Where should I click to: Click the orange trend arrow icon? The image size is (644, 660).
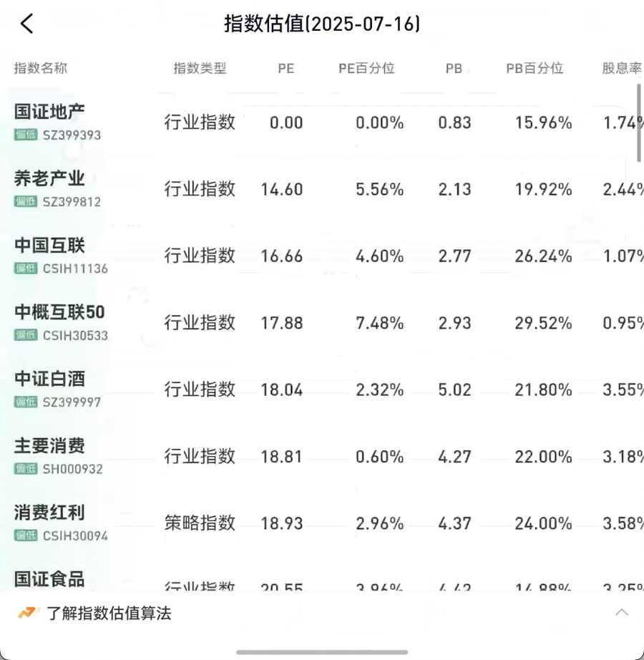coord(29,613)
